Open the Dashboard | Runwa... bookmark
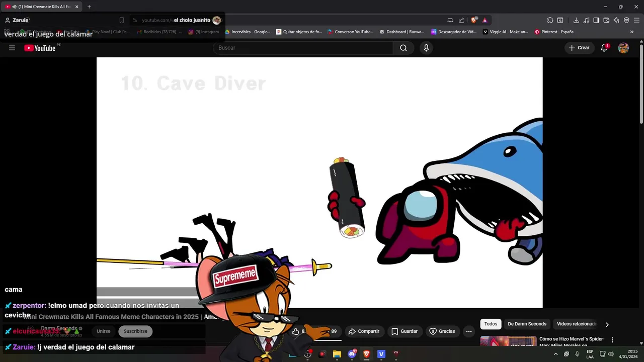 click(402, 32)
